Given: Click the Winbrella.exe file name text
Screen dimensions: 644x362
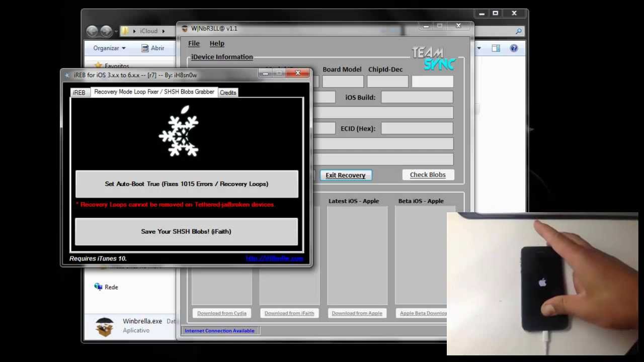Looking at the screenshot, I should (x=142, y=321).
